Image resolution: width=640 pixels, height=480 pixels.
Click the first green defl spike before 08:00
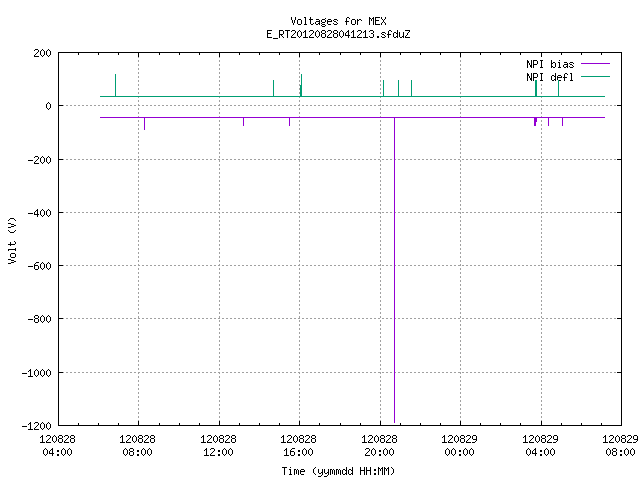(116, 85)
